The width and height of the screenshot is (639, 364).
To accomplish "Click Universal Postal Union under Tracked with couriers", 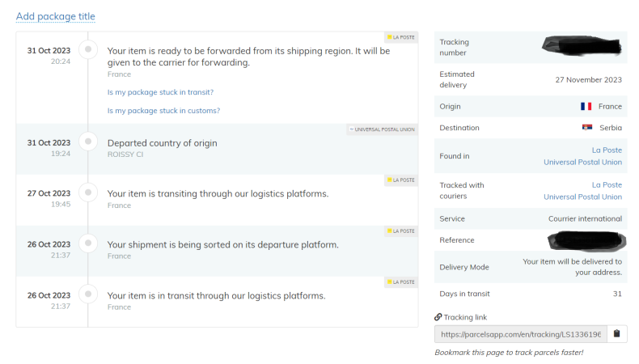I will tap(582, 197).
